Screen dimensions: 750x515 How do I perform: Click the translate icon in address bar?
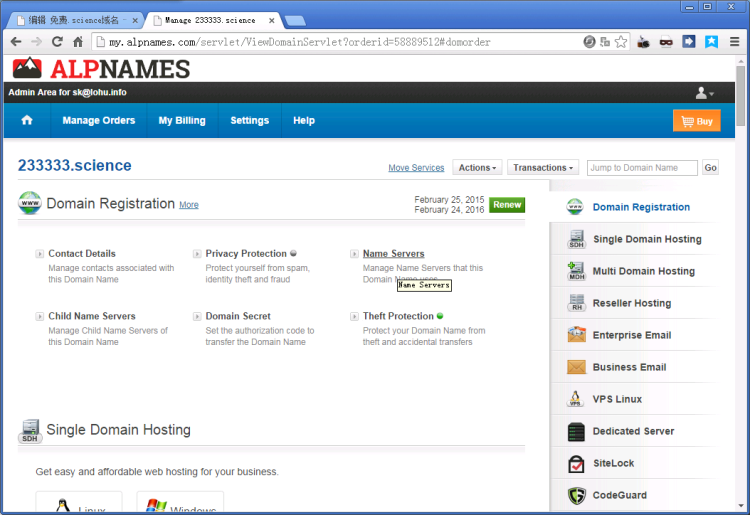pyautogui.click(x=605, y=42)
